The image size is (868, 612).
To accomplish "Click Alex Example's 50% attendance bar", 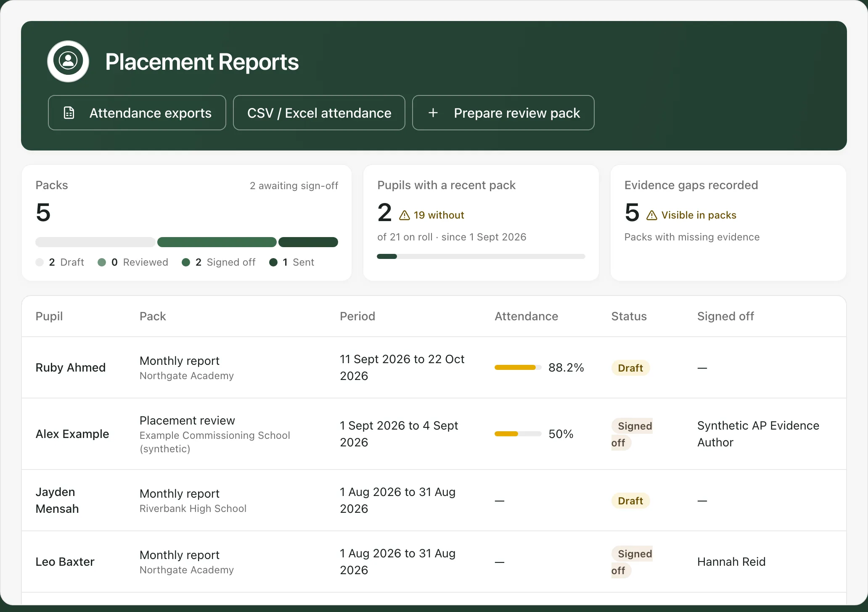I will click(x=518, y=434).
